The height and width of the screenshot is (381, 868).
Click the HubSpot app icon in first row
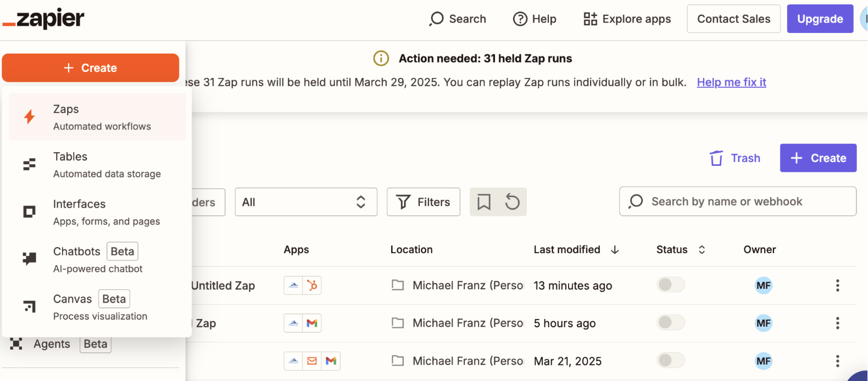(x=312, y=285)
